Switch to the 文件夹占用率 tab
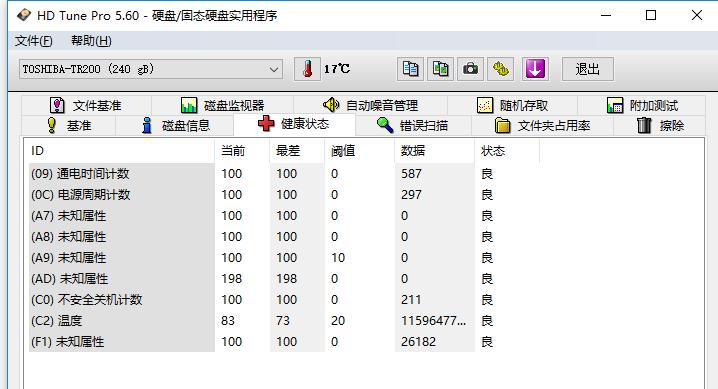Viewport: 718px width, 389px height. (543, 125)
